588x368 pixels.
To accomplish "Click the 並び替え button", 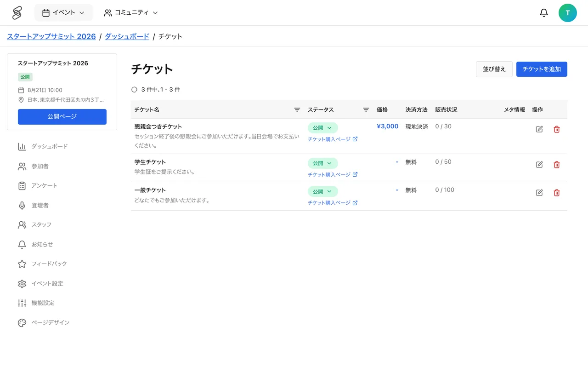I will 494,69.
